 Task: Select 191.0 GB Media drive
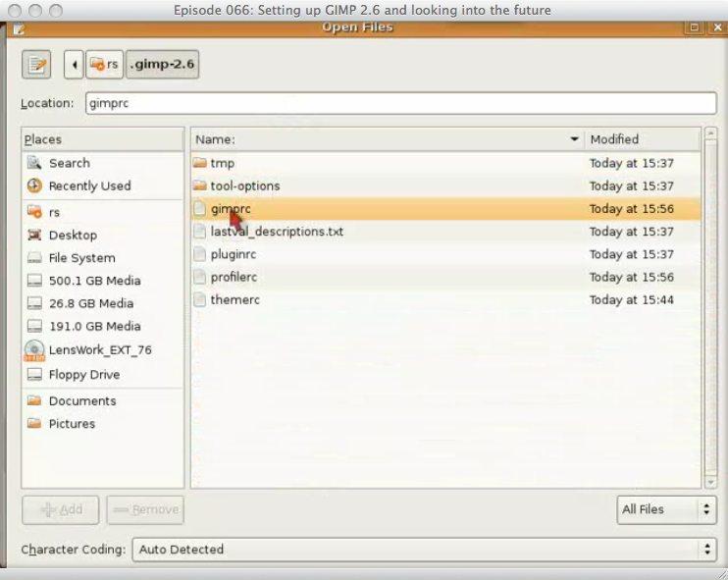[103, 326]
